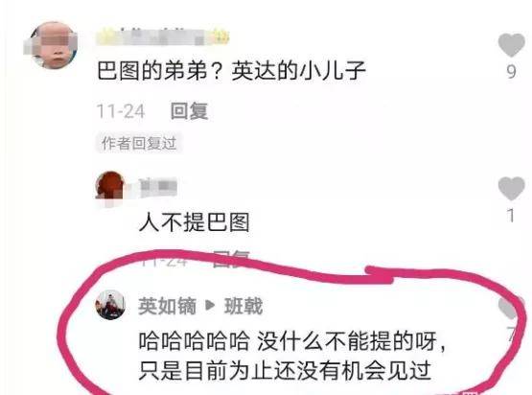Open the 班戟 username link
The width and height of the screenshot is (532, 395).
[x=243, y=306]
